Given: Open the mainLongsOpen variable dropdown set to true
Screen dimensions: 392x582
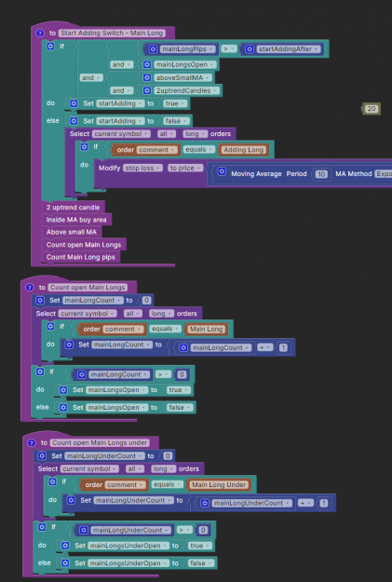Looking at the screenshot, I should pyautogui.click(x=117, y=390).
